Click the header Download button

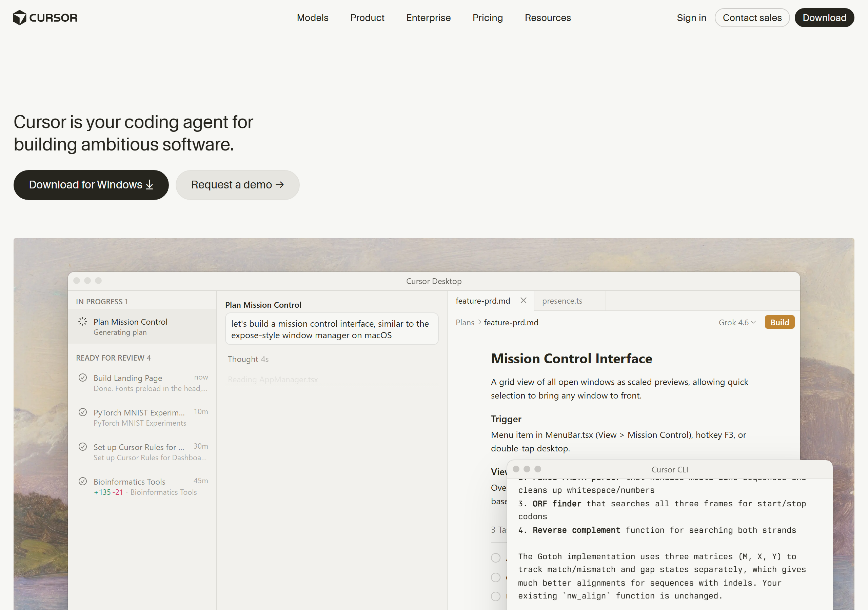(x=824, y=18)
